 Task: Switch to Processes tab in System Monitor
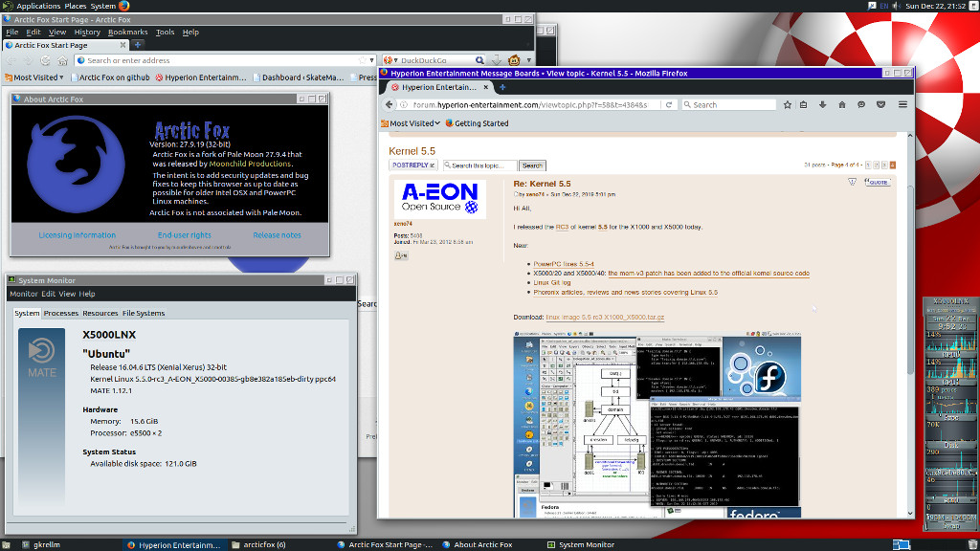60,313
